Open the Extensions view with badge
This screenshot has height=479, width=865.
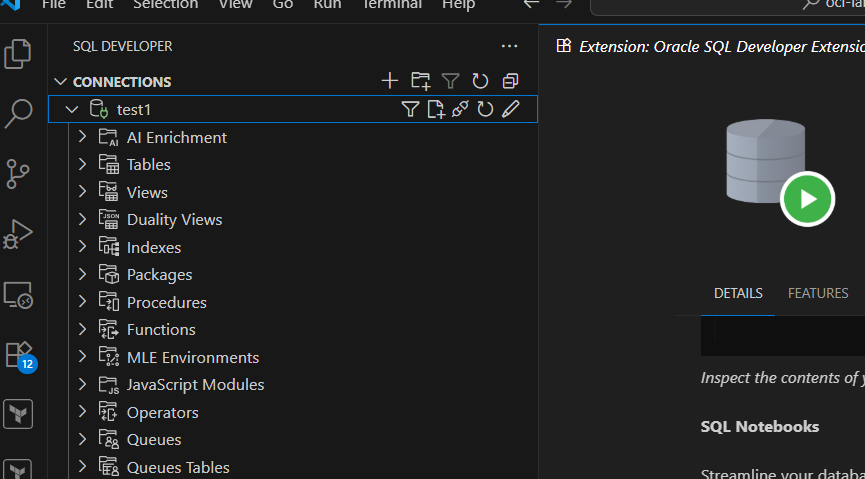tap(20, 355)
